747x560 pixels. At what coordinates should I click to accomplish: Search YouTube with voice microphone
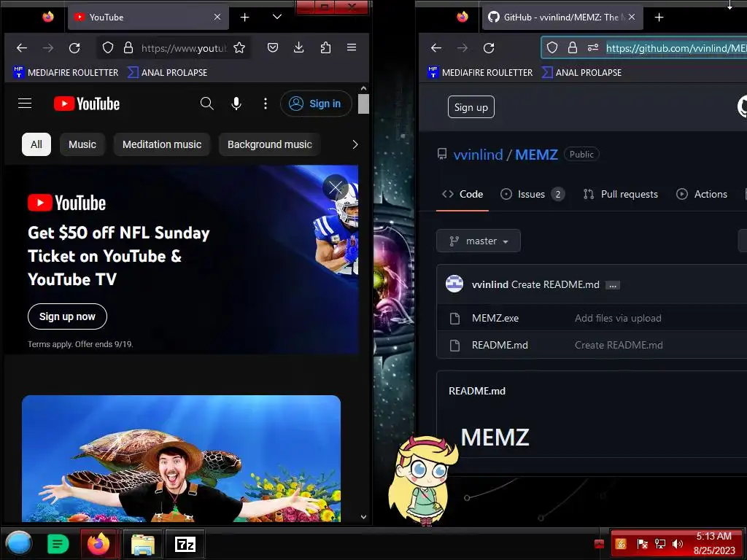point(236,104)
